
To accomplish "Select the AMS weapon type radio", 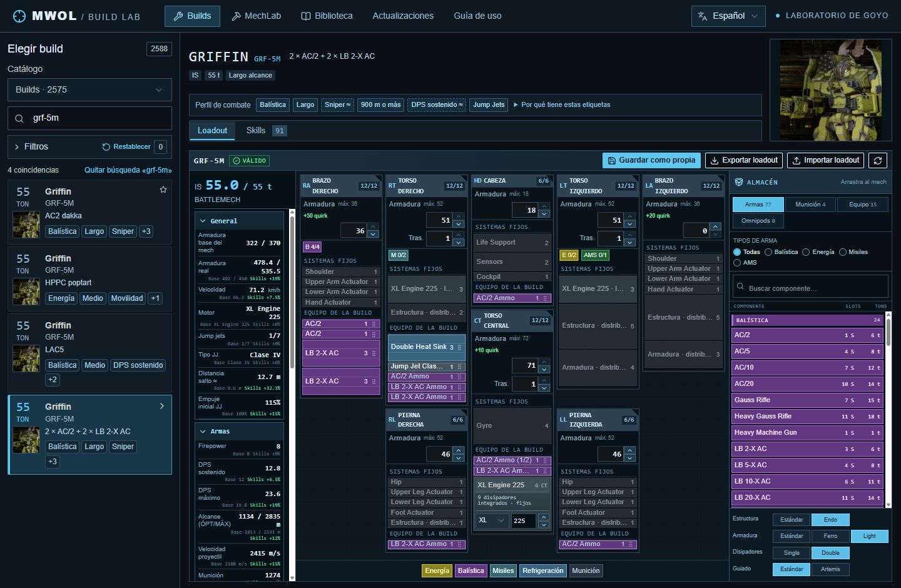I will point(737,263).
